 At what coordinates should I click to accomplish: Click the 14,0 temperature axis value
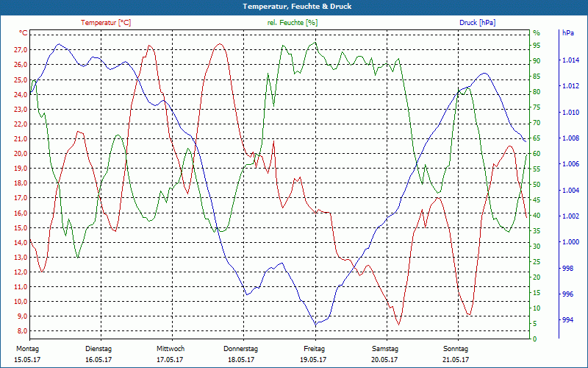pyautogui.click(x=21, y=242)
